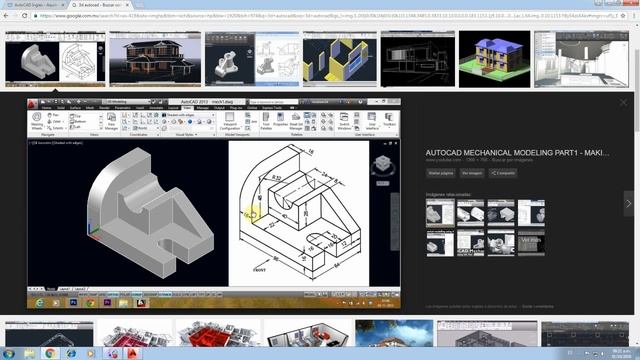The width and height of the screenshot is (640, 360).
Task: Open a new Chrome tab
Action: (140, 5)
